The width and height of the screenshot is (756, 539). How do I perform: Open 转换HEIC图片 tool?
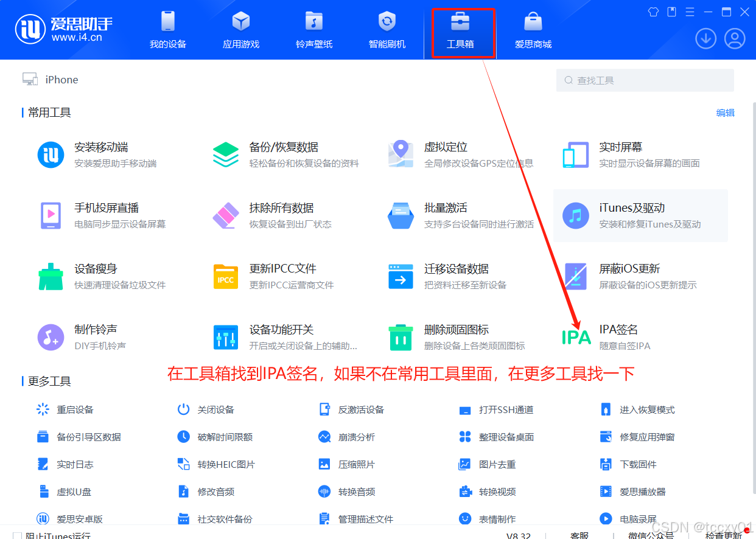217,464
